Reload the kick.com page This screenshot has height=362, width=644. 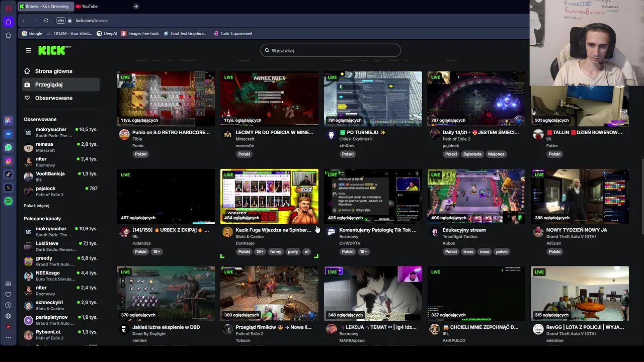click(46, 21)
